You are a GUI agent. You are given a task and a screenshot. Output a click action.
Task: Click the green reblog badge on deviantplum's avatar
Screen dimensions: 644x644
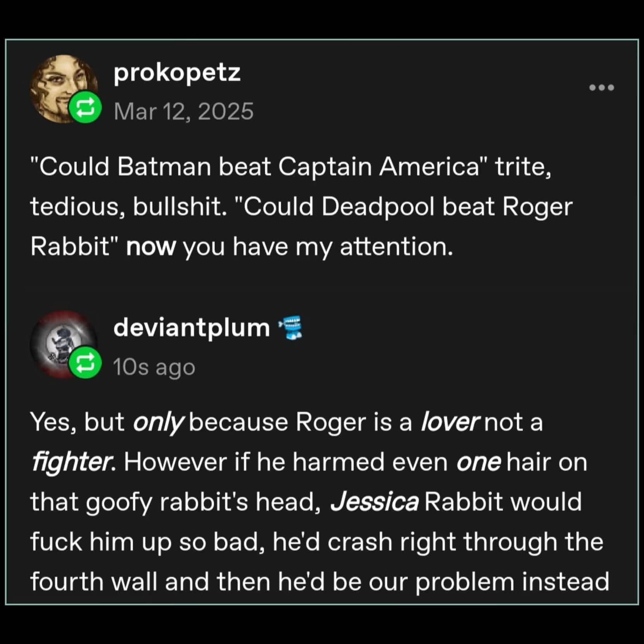pos(85,362)
